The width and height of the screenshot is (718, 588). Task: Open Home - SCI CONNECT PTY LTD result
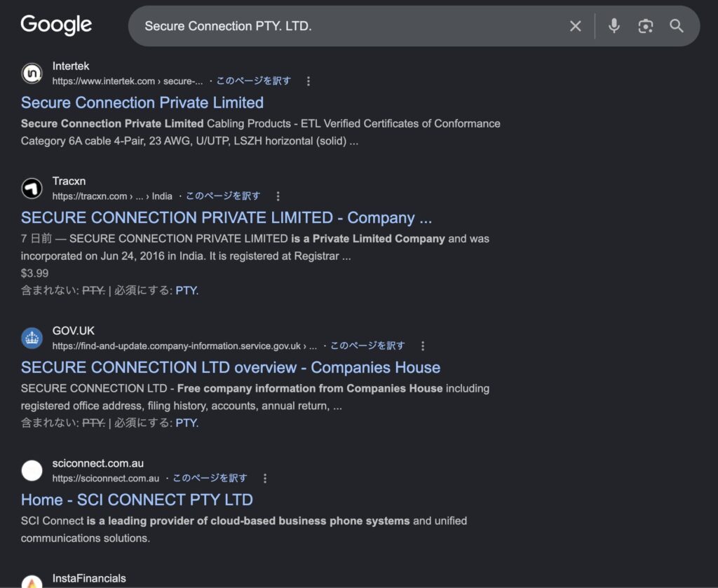pos(137,500)
